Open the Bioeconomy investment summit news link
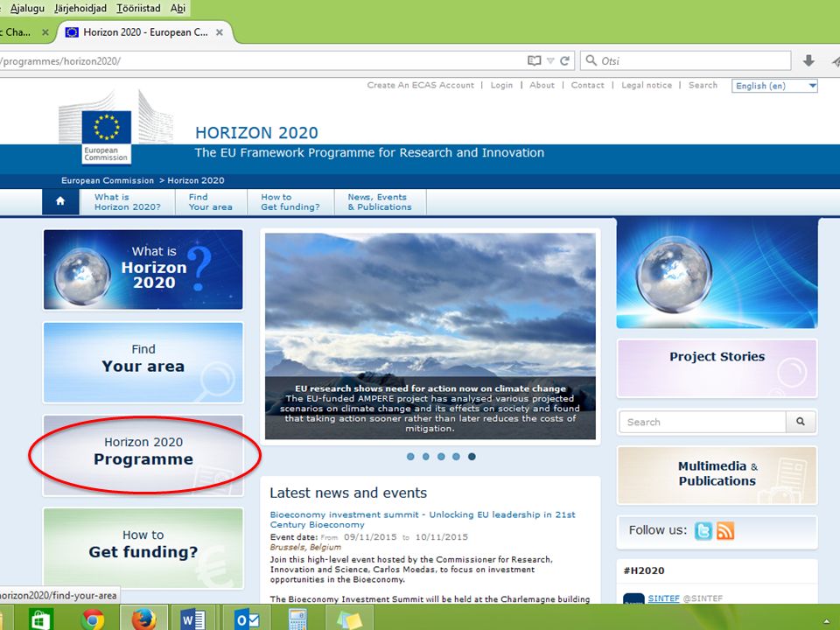The width and height of the screenshot is (840, 630). click(x=423, y=519)
